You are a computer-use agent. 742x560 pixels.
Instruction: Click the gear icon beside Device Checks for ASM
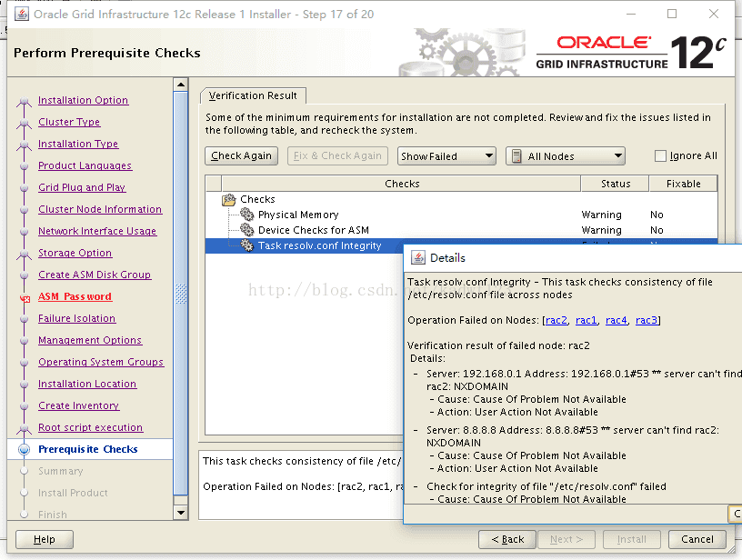(247, 230)
